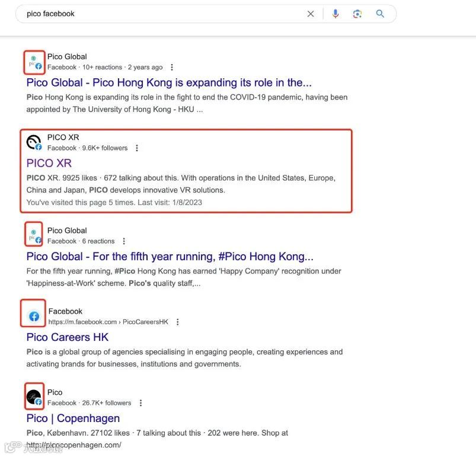Click the snippet mentioning 'The University of Hong Kong - HKU'
This screenshot has height=457, width=476.
(x=187, y=103)
